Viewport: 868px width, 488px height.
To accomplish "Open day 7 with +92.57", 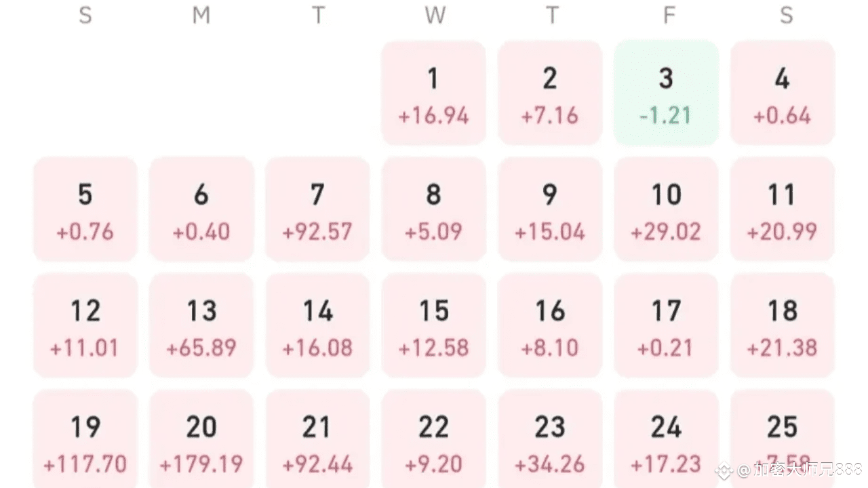I will [317, 209].
